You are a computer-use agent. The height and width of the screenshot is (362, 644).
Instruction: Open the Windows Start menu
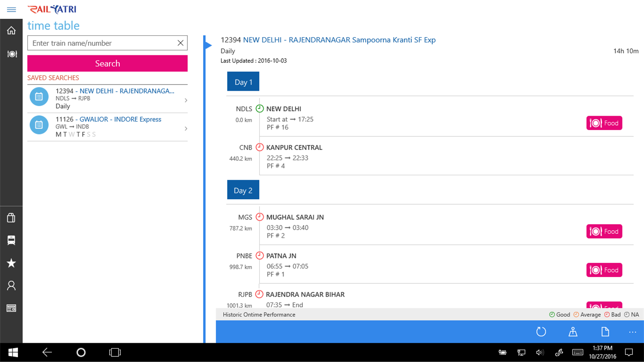pyautogui.click(x=13, y=353)
